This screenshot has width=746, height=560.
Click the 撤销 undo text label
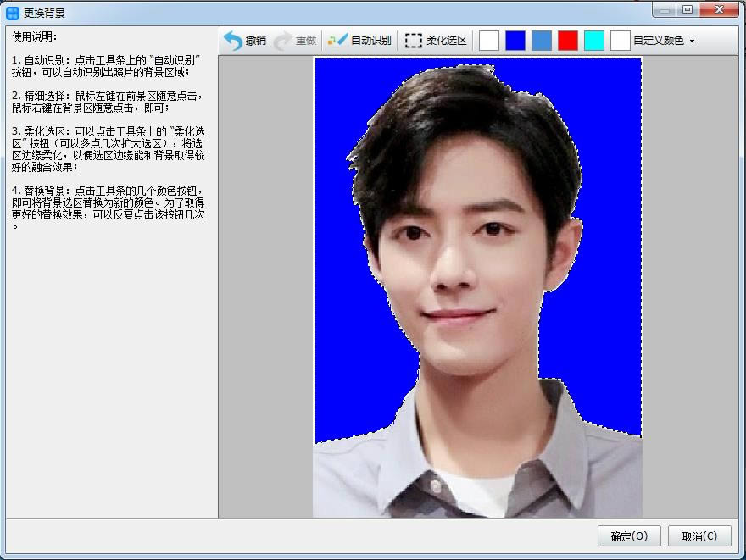point(255,41)
